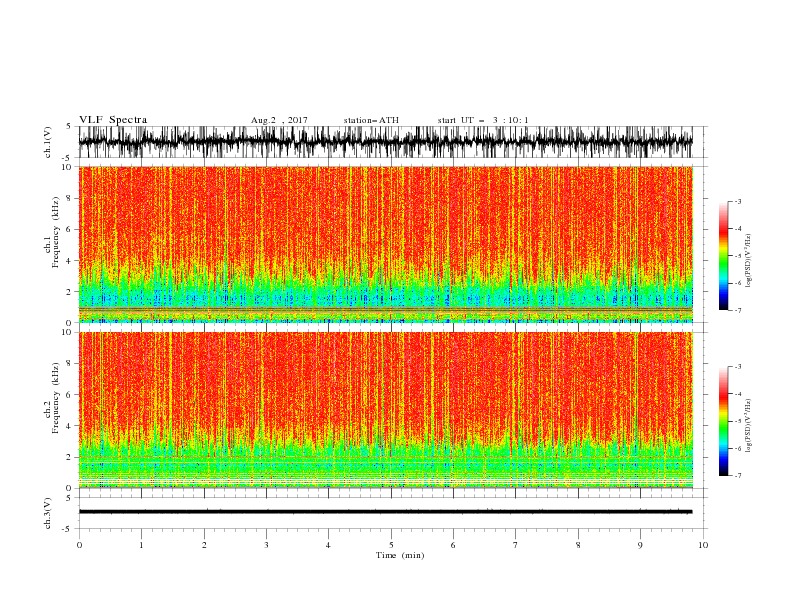Click the "2" kHz tick of ch.1 spectrogram
The image size is (792, 612).
pyautogui.click(x=69, y=292)
